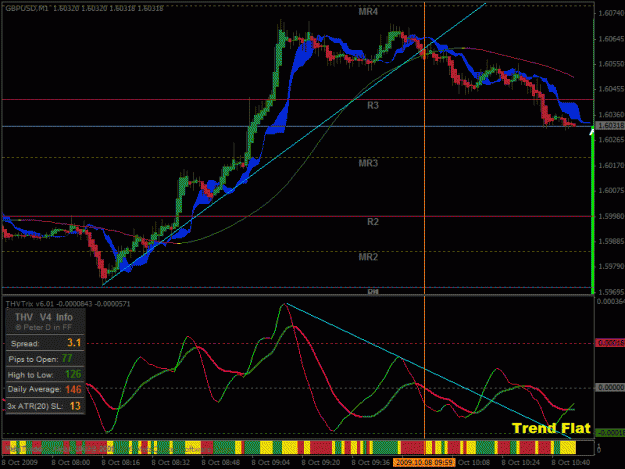Click the 8 Oct 09:20 time label
The height and width of the screenshot is (469, 625).
320,463
